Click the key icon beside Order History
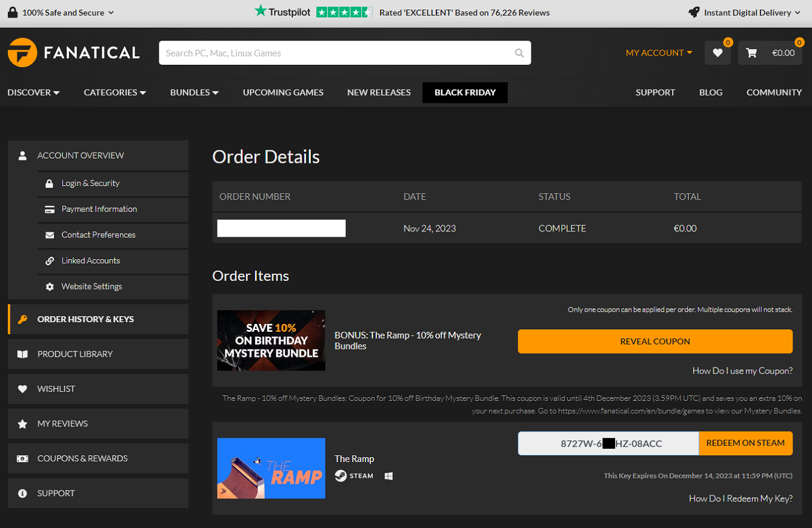The height and width of the screenshot is (528, 812). [x=22, y=319]
